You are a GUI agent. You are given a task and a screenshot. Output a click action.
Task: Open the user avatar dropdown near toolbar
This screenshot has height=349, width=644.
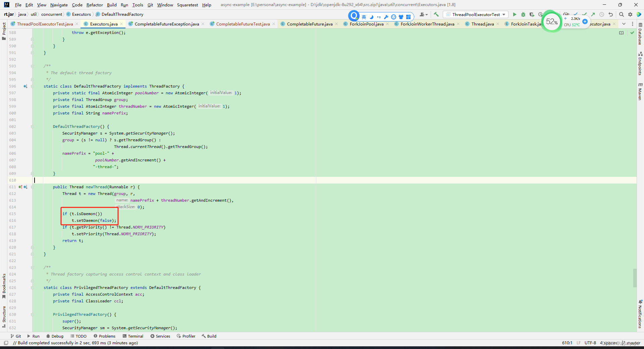pyautogui.click(x=423, y=14)
